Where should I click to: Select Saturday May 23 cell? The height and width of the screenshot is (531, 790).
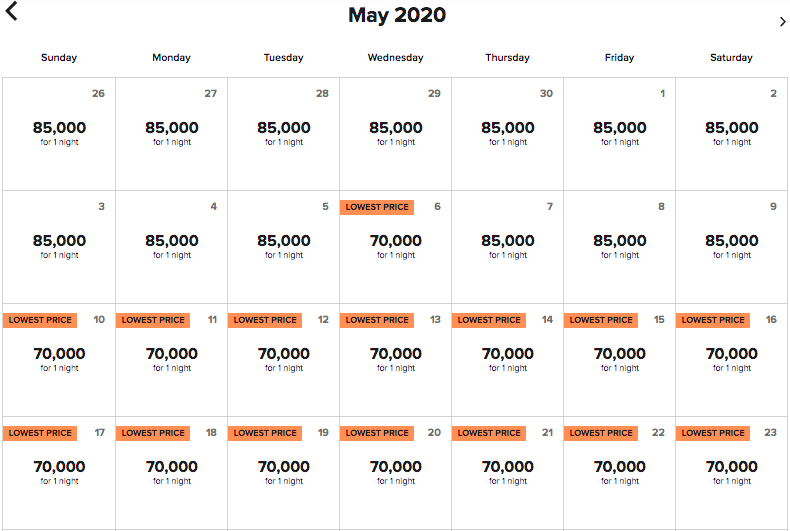pos(731,473)
